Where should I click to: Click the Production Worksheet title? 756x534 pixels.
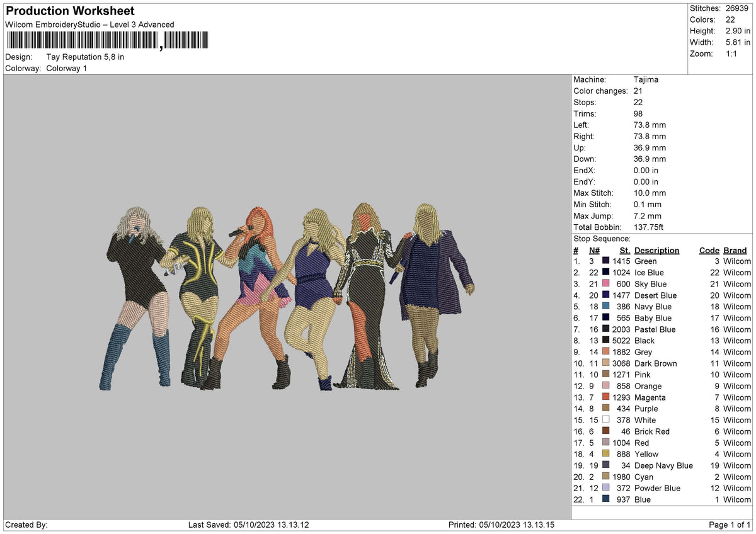point(70,11)
